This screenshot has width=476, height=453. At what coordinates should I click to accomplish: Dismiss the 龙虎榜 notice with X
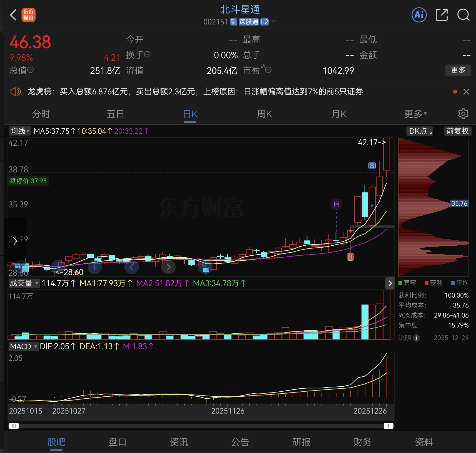pos(466,92)
